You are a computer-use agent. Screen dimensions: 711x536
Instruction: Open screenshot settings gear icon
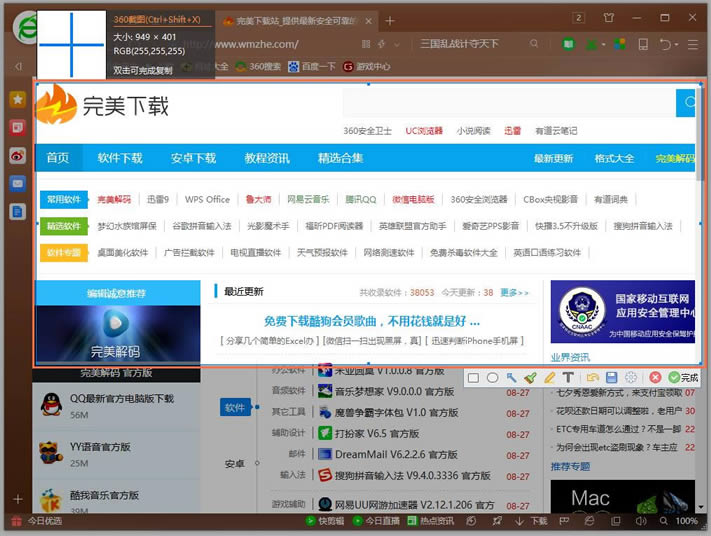631,377
